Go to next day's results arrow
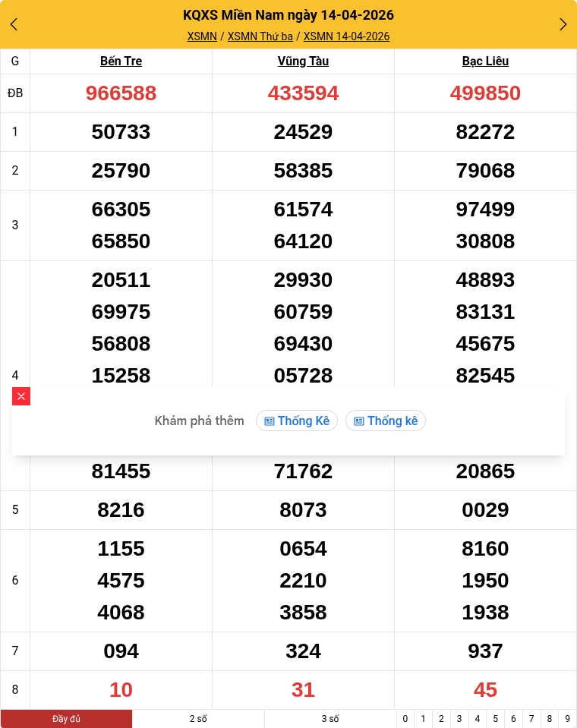 point(563,24)
